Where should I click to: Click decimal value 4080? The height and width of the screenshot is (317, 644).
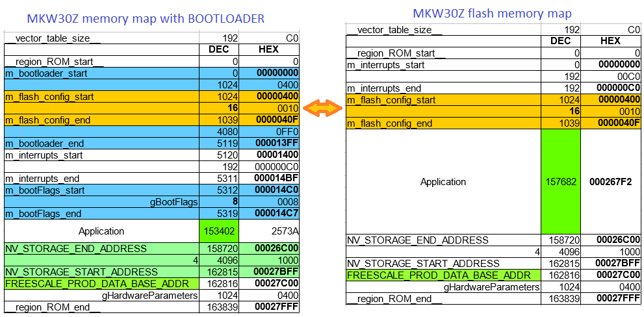227,132
